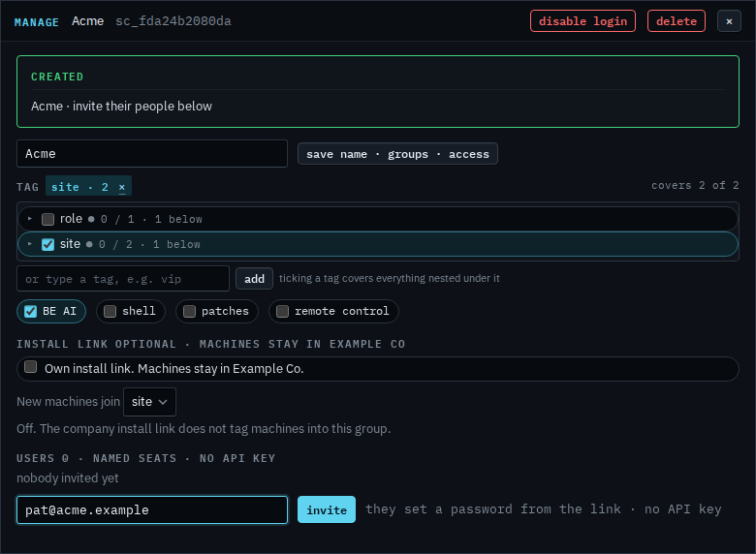756x554 pixels.
Task: Click the role row status dot
Action: 91,219
